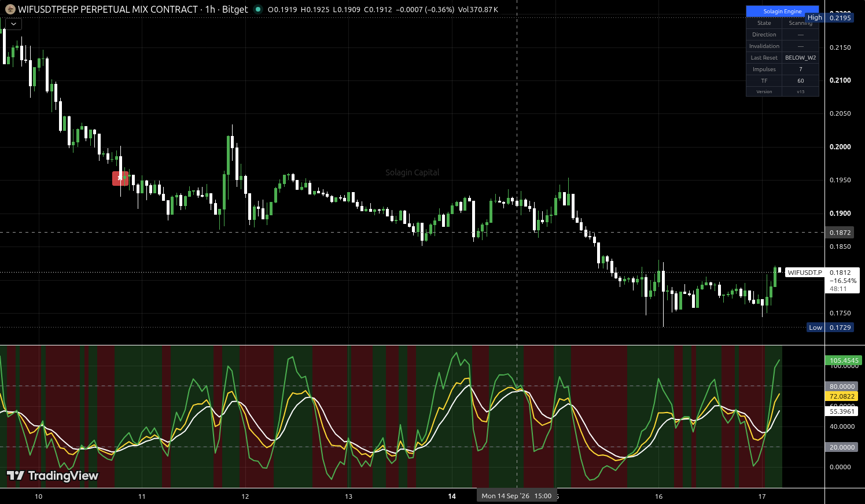Click the Impulses label in the table
Screen dimensions: 865x504
coord(764,69)
